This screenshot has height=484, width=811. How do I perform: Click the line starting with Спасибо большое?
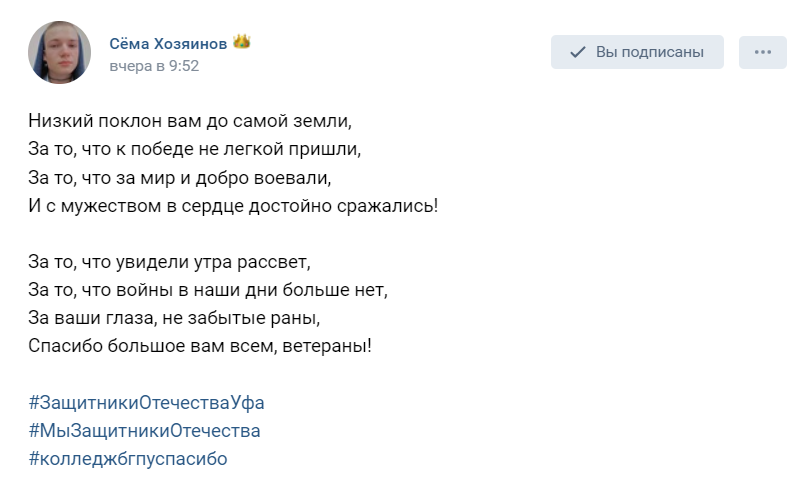point(200,347)
